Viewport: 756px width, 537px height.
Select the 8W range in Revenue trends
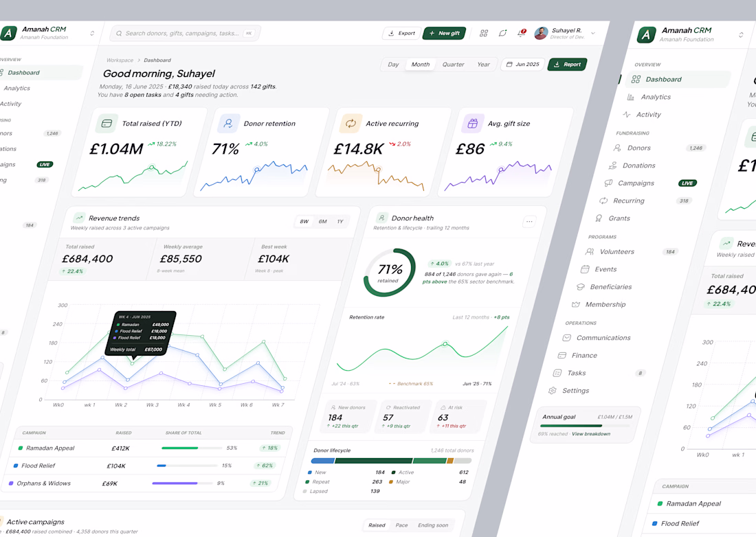point(304,222)
